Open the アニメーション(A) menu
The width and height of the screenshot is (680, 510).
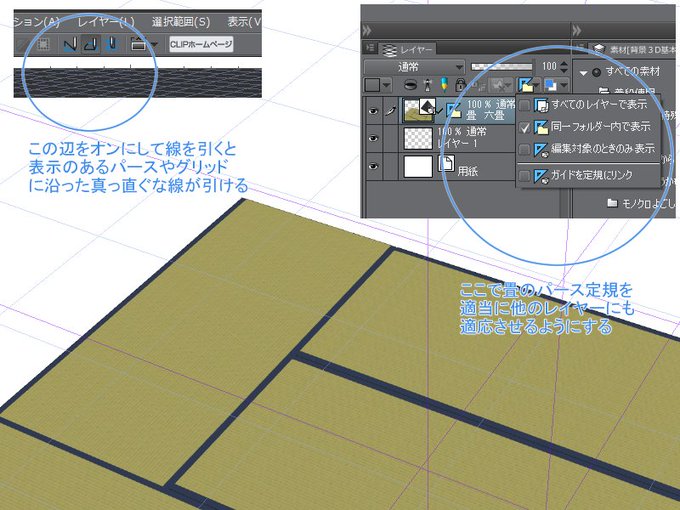[x=37, y=22]
